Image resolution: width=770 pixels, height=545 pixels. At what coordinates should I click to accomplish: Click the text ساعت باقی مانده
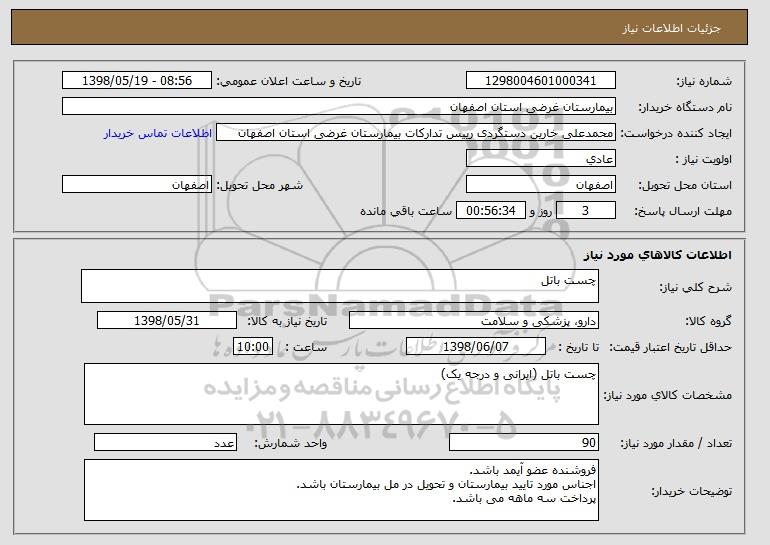click(x=406, y=211)
